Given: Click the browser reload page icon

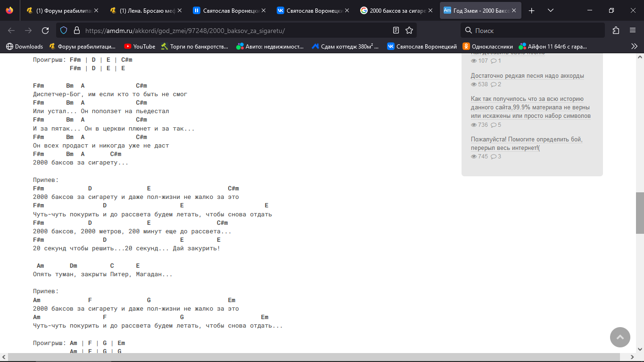Looking at the screenshot, I should click(45, 31).
